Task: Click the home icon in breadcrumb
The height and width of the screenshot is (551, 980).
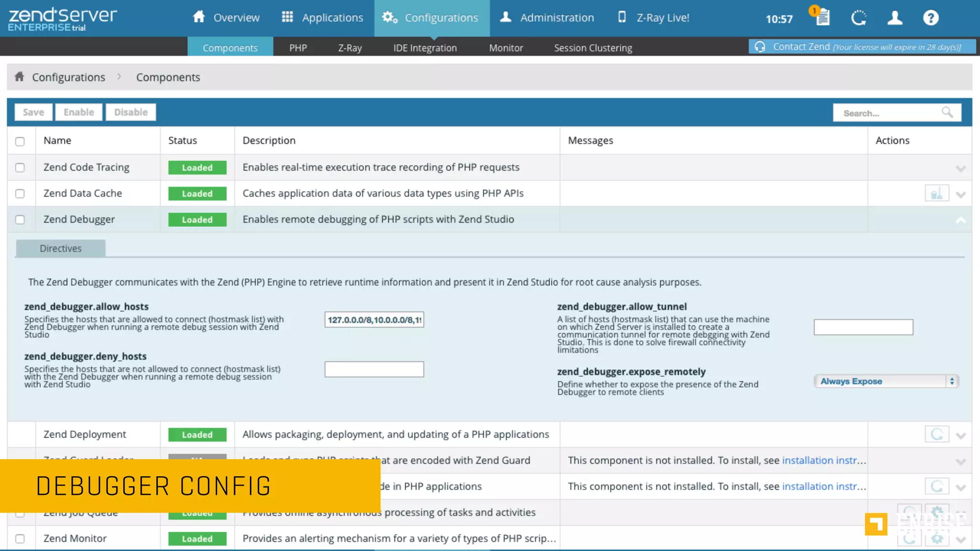Action: [19, 77]
